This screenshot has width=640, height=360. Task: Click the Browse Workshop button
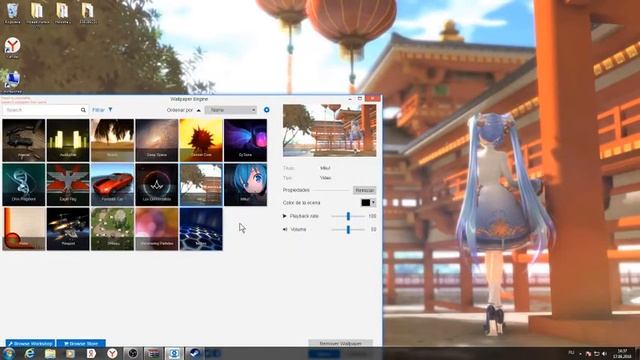30,343
